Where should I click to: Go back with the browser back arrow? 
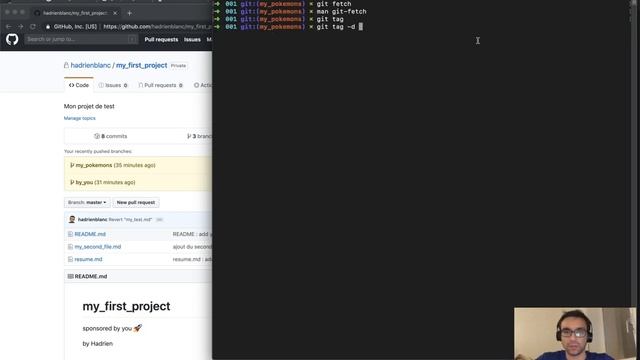click(9, 27)
